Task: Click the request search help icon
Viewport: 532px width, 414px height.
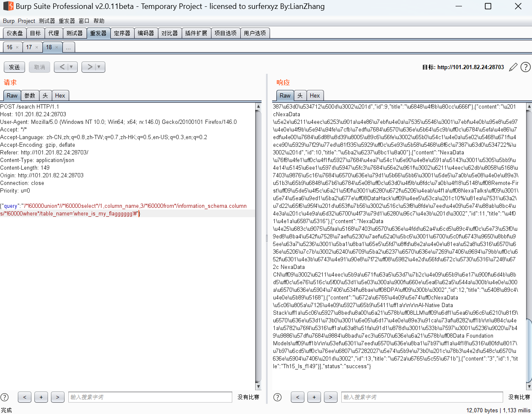Action: pyautogui.click(x=5, y=397)
